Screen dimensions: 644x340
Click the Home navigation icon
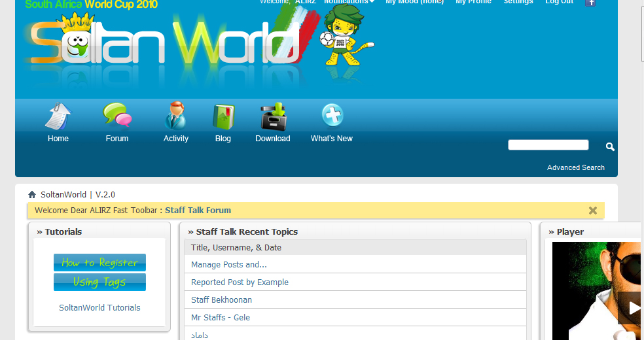pos(58,117)
